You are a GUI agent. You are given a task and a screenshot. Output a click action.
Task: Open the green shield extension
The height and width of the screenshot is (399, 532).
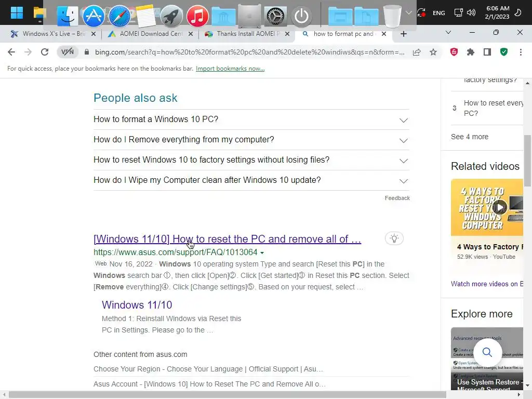click(x=504, y=52)
